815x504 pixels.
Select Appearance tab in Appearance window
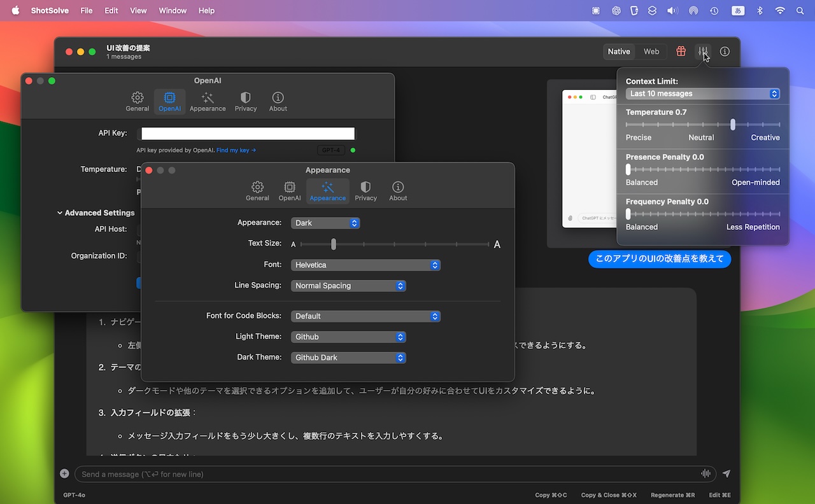click(328, 191)
